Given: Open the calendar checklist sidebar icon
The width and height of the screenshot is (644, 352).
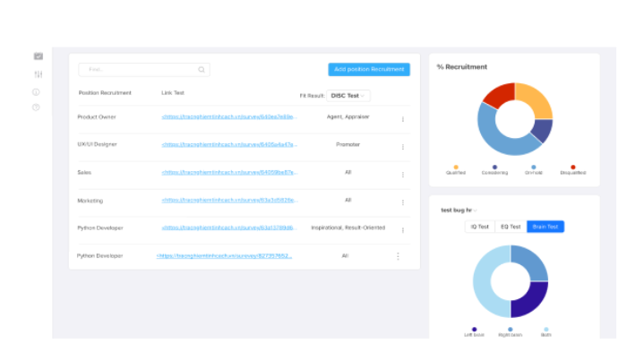Looking at the screenshot, I should coord(39,56).
